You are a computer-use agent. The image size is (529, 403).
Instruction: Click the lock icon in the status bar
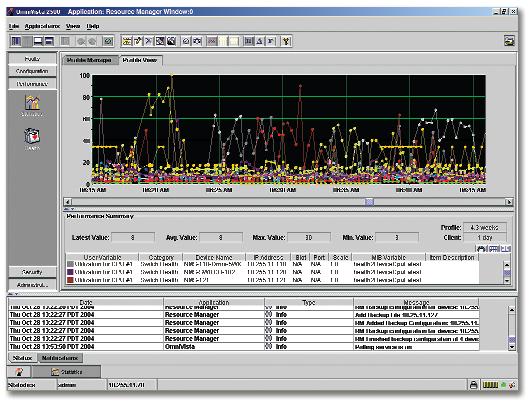(x=474, y=384)
